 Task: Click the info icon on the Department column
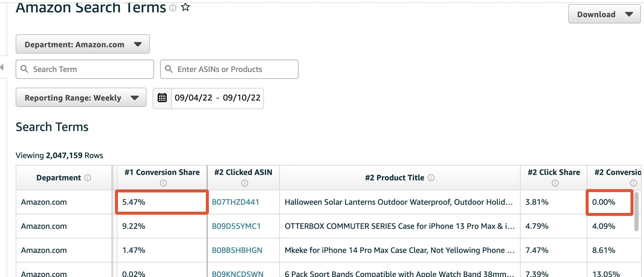click(88, 178)
